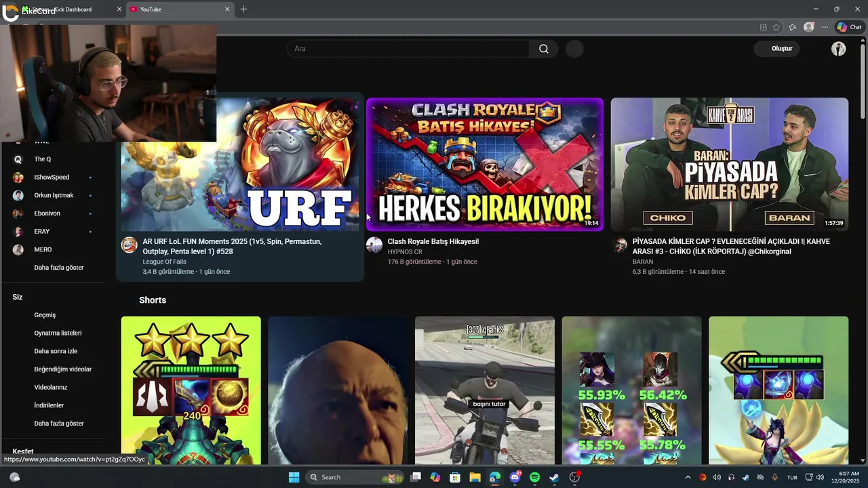Image resolution: width=868 pixels, height=488 pixels.
Task: Open the Ahri fox character Short thumbnail
Action: click(x=778, y=390)
